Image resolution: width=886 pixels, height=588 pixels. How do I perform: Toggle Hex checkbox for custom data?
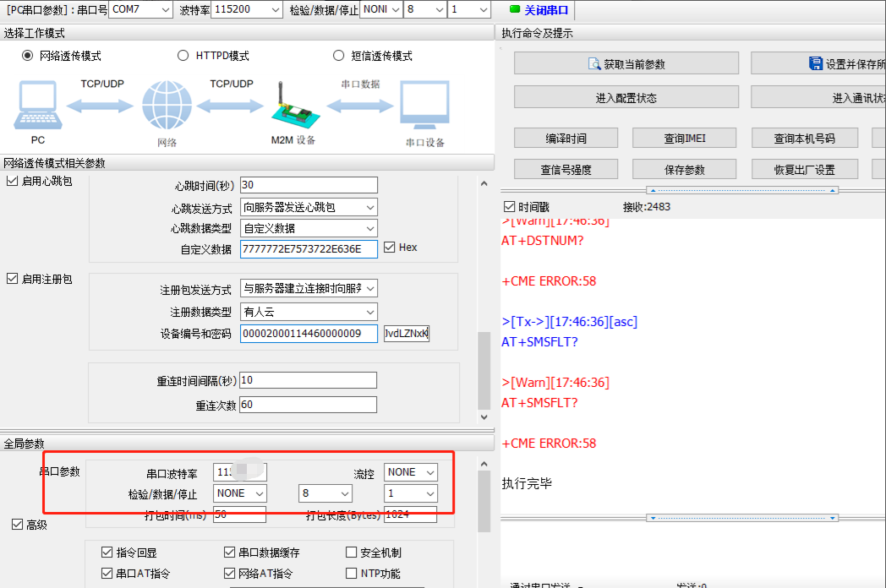390,247
